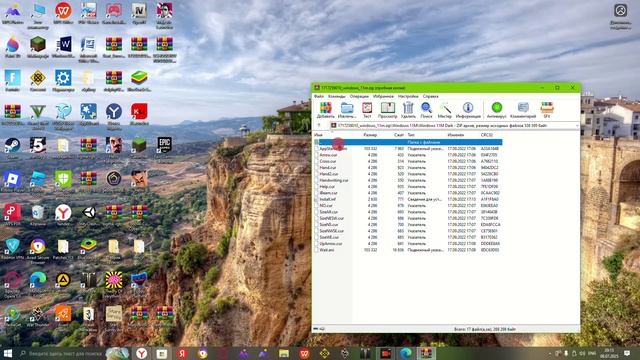Click the SFX toolbar icon
This screenshot has height=360, width=640.
point(547,110)
